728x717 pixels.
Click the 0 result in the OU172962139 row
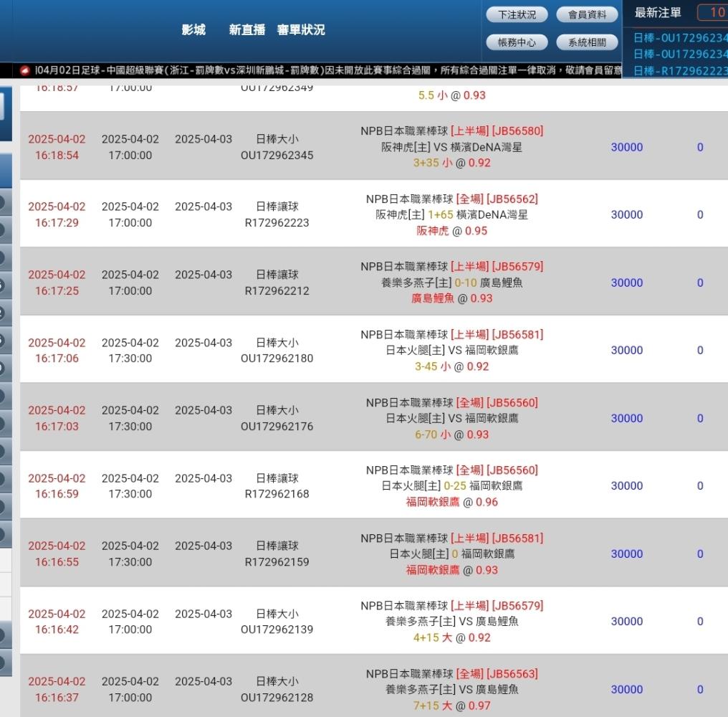pos(699,621)
